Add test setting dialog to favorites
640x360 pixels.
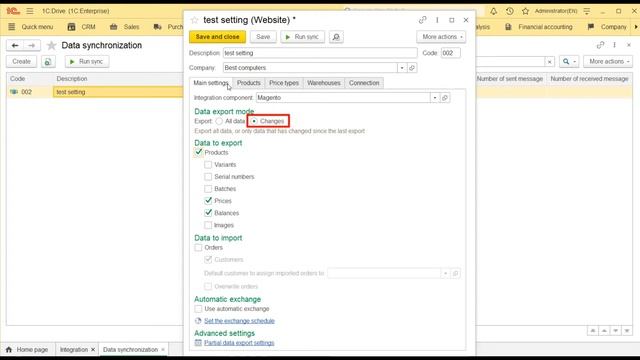194,20
